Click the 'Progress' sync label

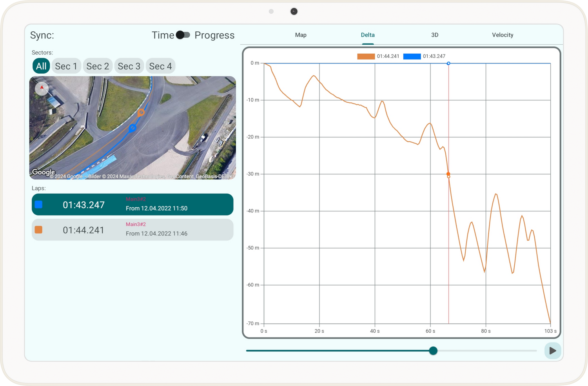pyautogui.click(x=214, y=35)
